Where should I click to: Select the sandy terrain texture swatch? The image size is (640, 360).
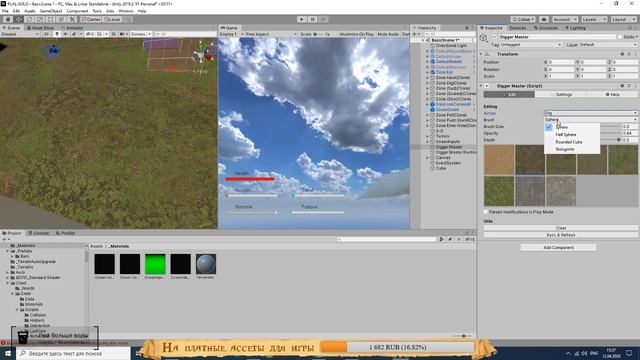[499, 160]
